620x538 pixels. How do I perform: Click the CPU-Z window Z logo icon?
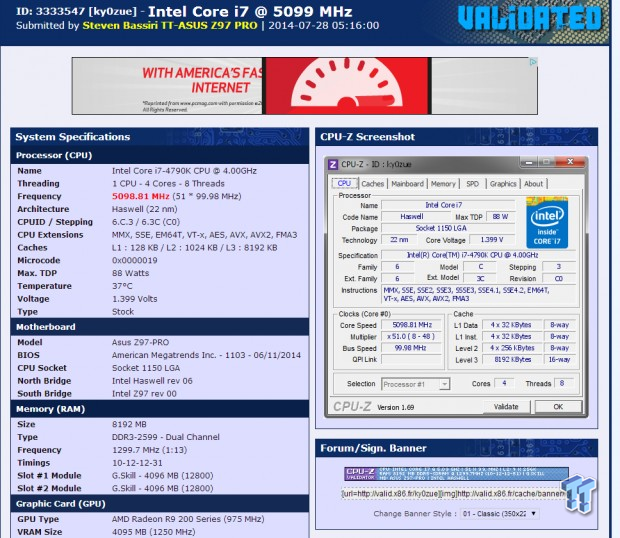tap(333, 164)
